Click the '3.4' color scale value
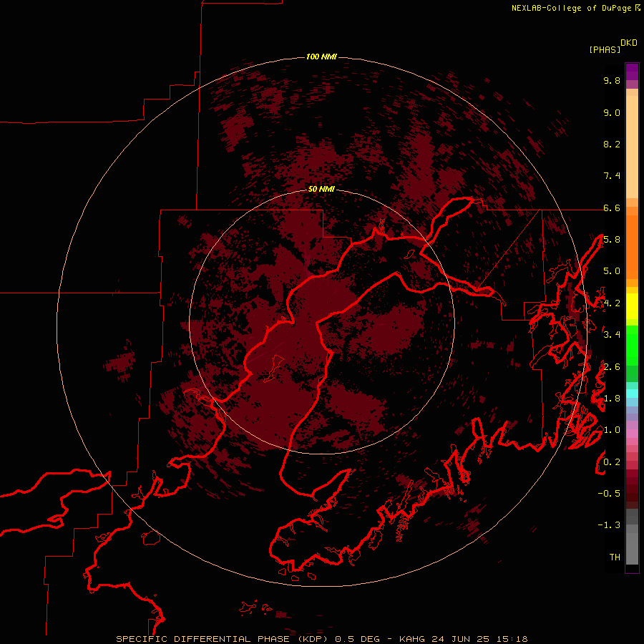The width and height of the screenshot is (644, 644). (x=612, y=335)
